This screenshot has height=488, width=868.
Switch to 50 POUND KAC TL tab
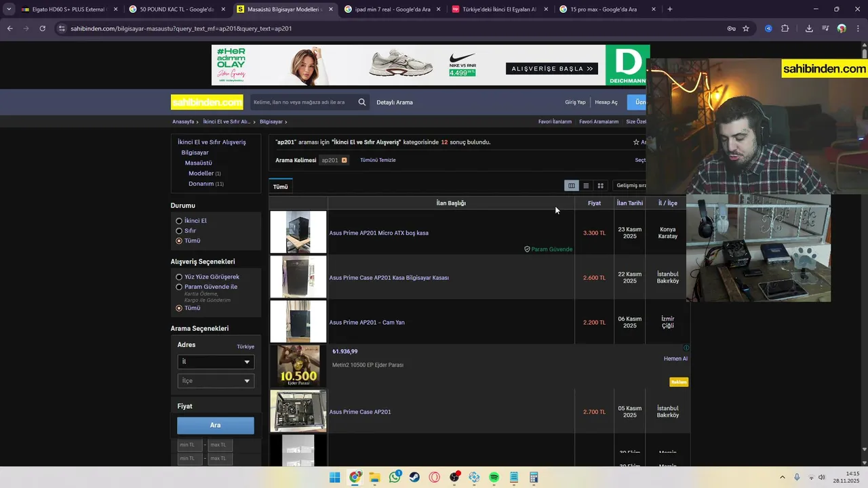(176, 9)
